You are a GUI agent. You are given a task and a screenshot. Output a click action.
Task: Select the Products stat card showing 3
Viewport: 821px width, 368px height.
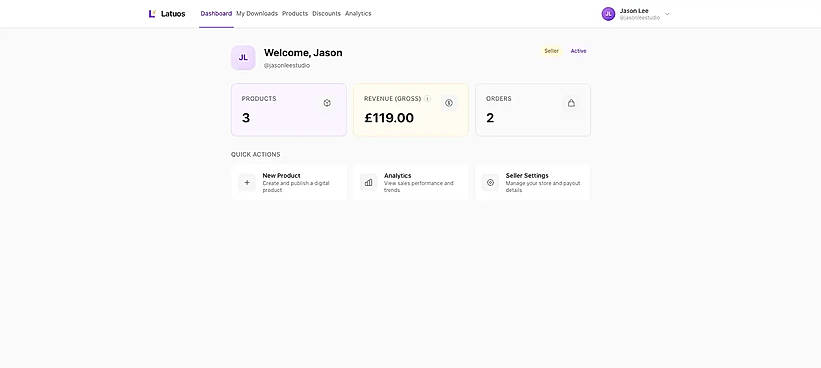[x=289, y=110]
